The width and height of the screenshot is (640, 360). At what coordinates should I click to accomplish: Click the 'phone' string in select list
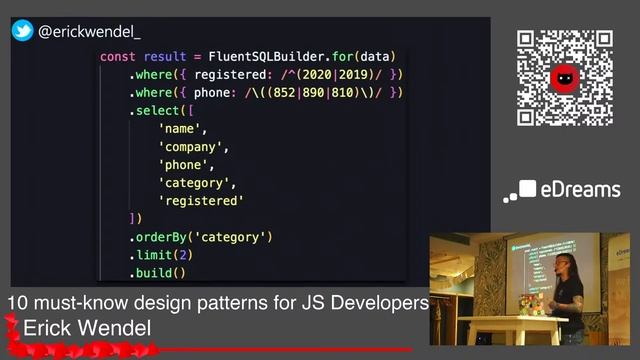tap(183, 164)
